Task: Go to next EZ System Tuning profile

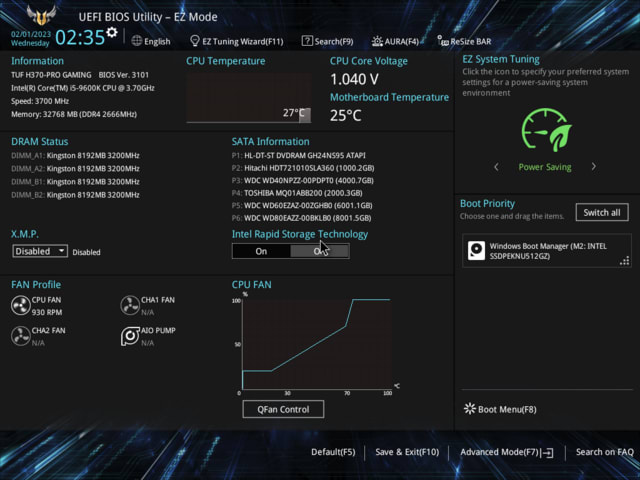Action: [593, 167]
